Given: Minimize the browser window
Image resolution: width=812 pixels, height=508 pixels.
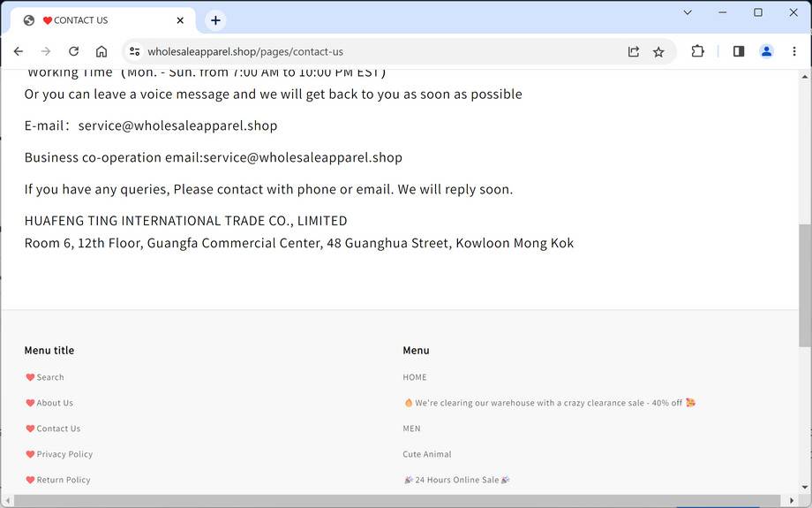Looking at the screenshot, I should click(723, 12).
